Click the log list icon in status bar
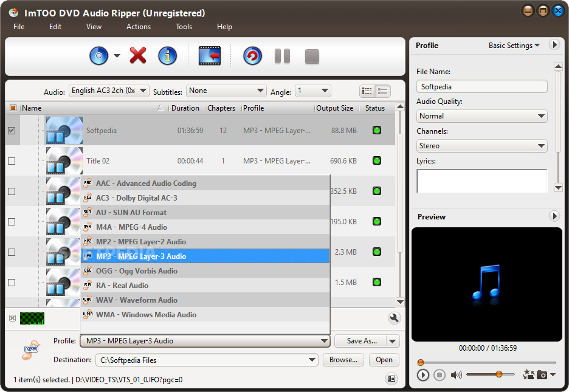This screenshot has height=392, width=569. click(x=391, y=379)
